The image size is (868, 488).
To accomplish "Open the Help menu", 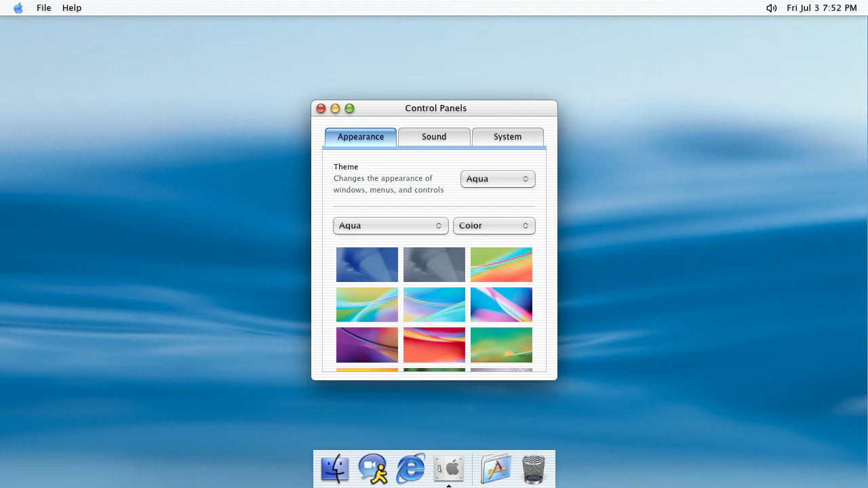I will click(x=72, y=8).
